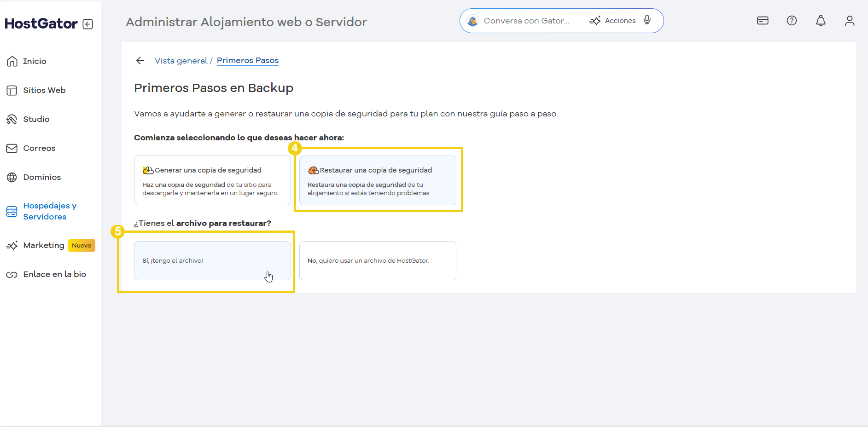Open the billing payment card icon
The width and height of the screenshot is (868, 427).
coord(763,20)
